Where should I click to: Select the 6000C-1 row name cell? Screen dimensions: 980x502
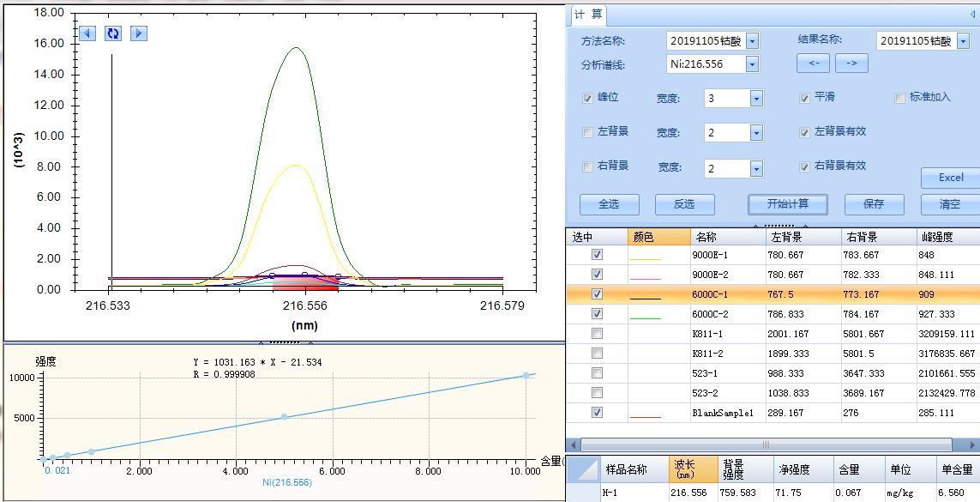pyautogui.click(x=727, y=294)
